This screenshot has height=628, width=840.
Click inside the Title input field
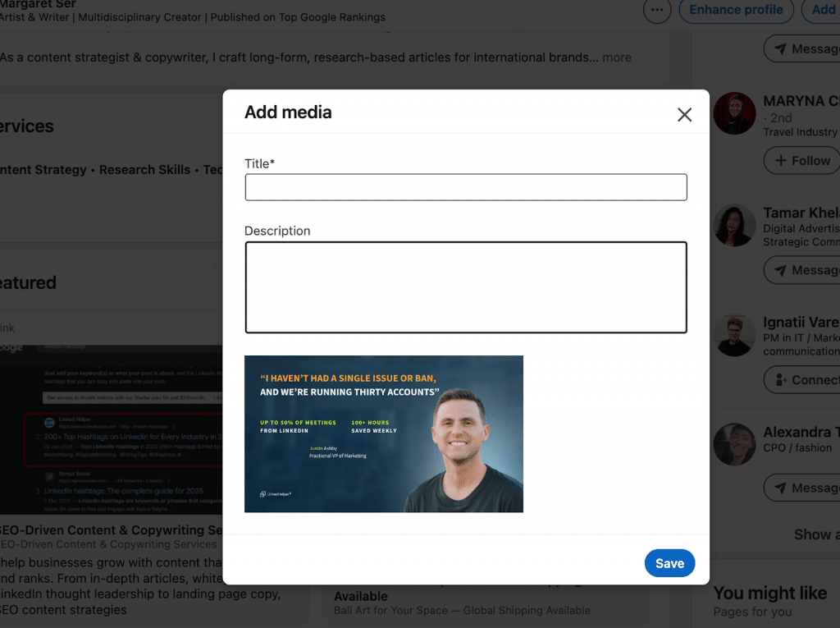click(466, 187)
